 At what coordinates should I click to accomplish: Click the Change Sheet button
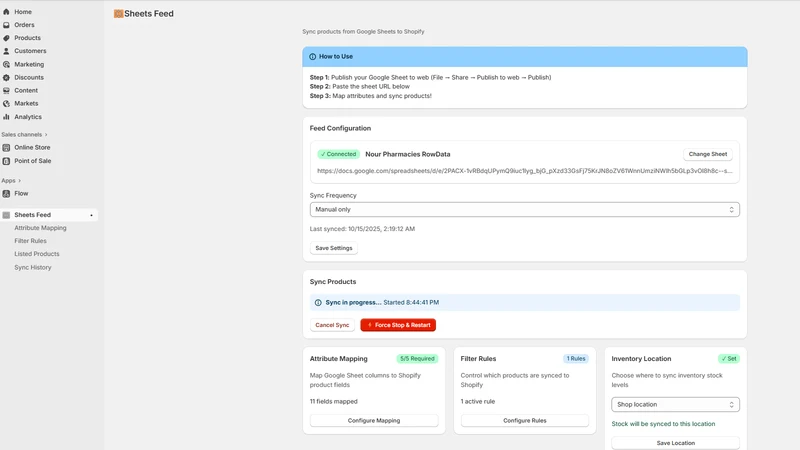click(x=708, y=154)
